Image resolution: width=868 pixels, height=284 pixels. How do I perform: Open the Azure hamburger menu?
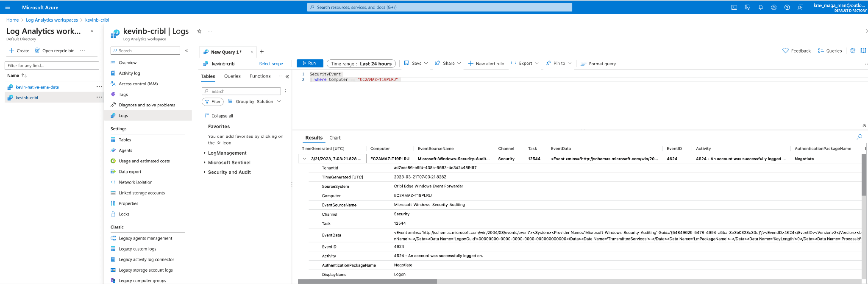coord(7,7)
